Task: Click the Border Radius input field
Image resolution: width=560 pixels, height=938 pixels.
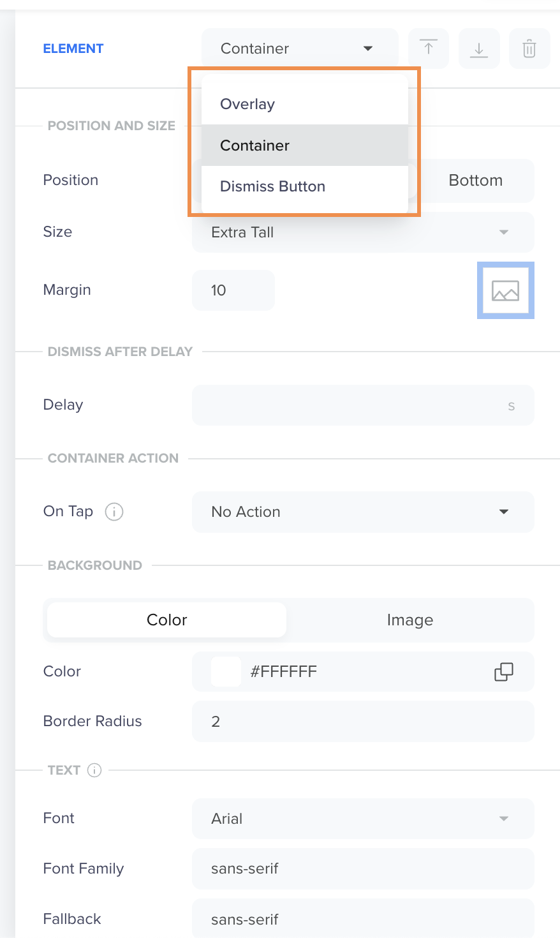Action: [363, 722]
